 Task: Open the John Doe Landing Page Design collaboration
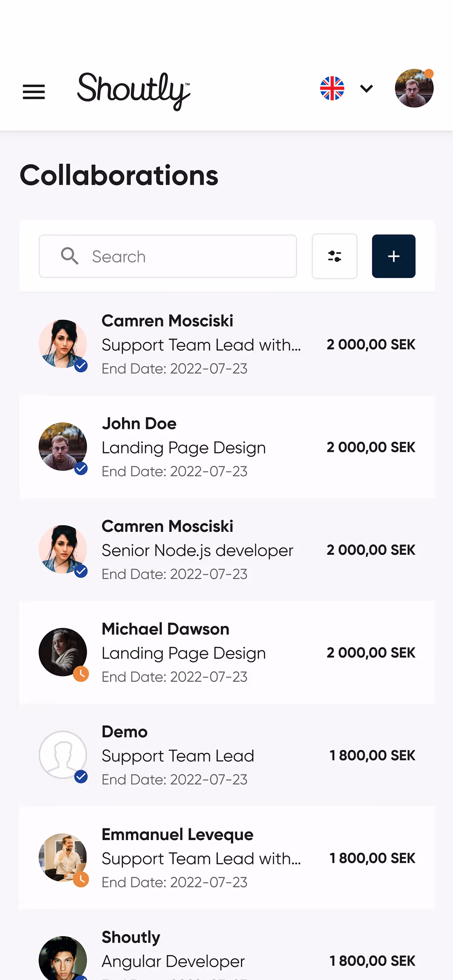(227, 447)
